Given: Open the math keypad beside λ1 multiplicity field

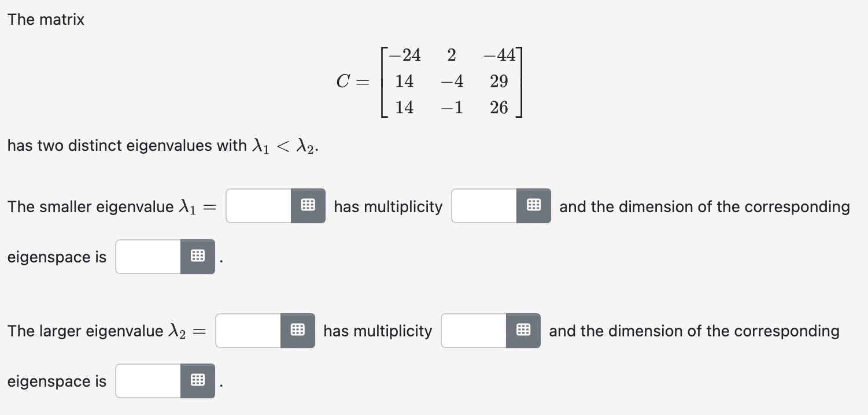Looking at the screenshot, I should [534, 206].
